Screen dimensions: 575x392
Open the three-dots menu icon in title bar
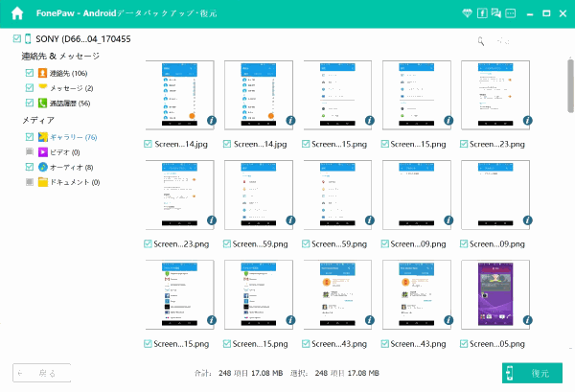(511, 13)
